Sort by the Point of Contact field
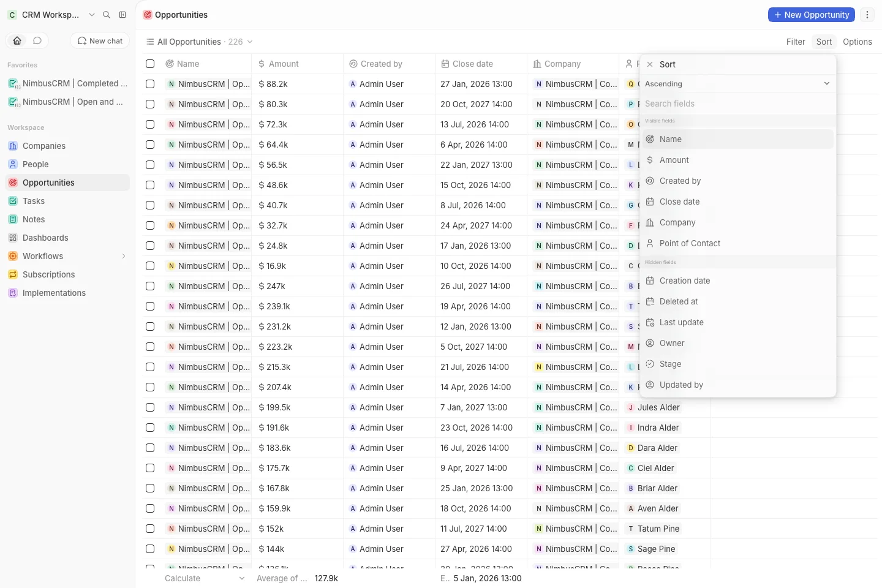The width and height of the screenshot is (882, 588). pos(737,243)
